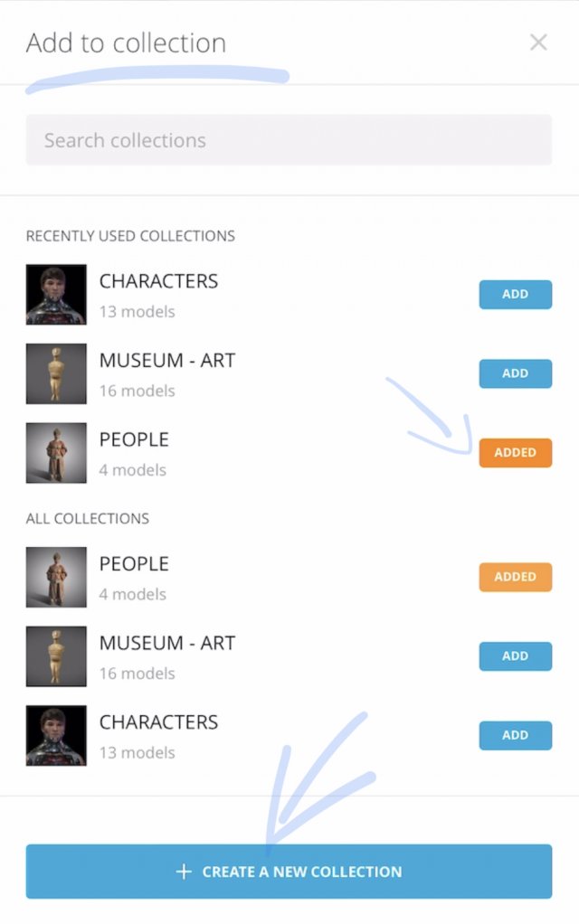Select the CHARACTERS title under All Collections
This screenshot has height=924, width=579.
tap(158, 721)
